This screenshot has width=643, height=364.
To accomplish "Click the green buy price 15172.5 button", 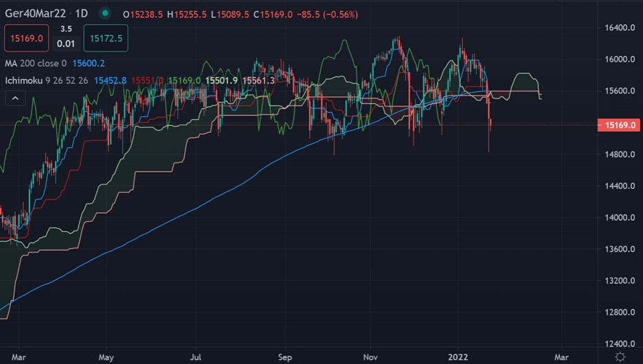I will tap(106, 38).
